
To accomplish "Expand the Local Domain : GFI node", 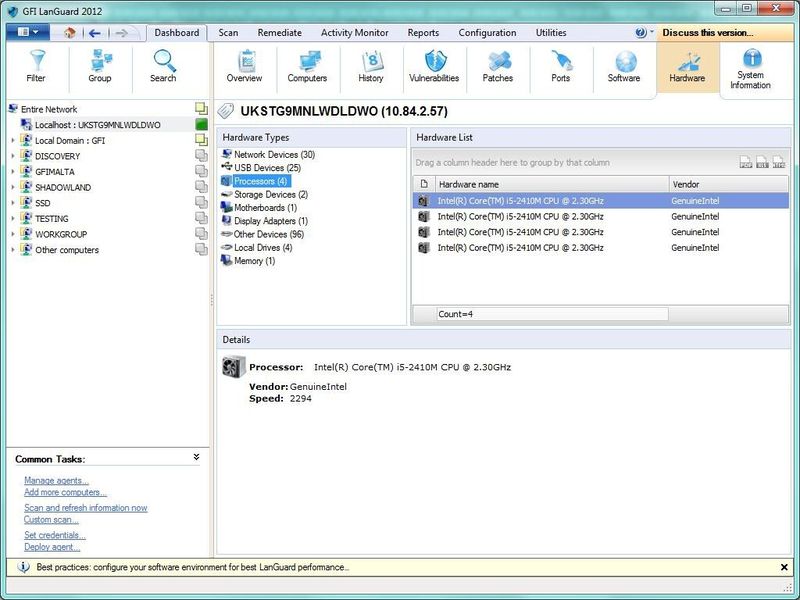I will coord(13,140).
